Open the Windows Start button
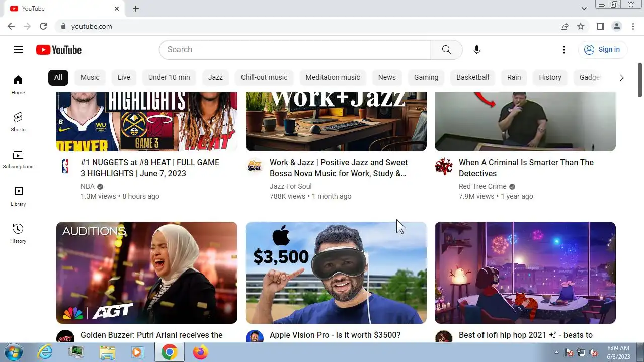644x362 pixels. coord(14,352)
